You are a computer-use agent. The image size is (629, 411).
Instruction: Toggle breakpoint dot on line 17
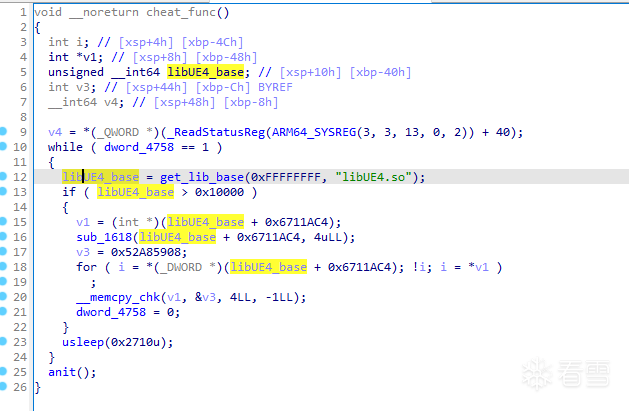pyautogui.click(x=3, y=251)
